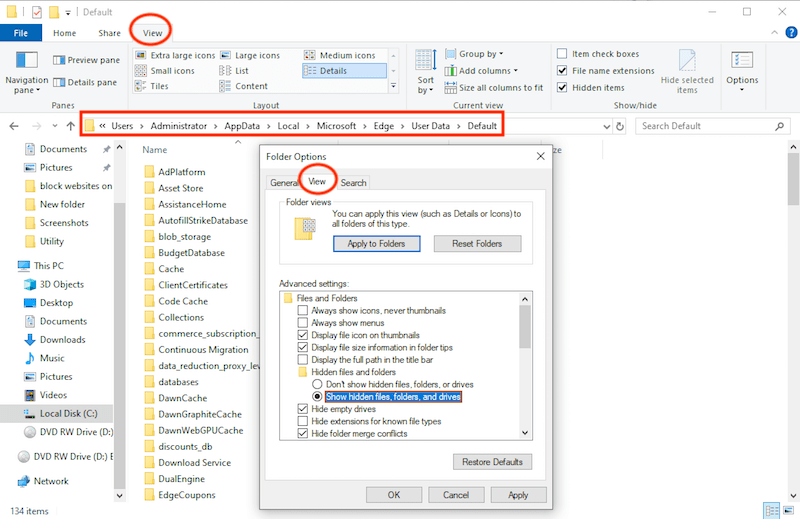This screenshot has height=519, width=800.
Task: Open the File menu
Action: (x=21, y=33)
